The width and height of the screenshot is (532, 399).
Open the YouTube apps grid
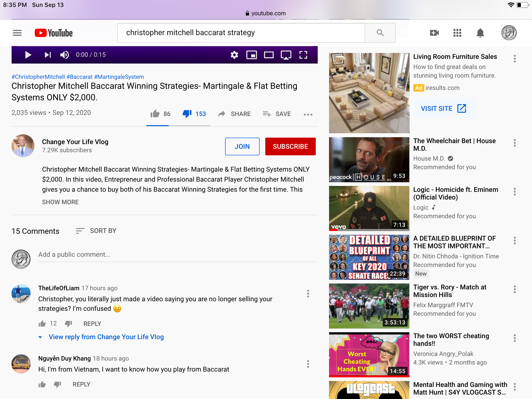[x=457, y=33]
